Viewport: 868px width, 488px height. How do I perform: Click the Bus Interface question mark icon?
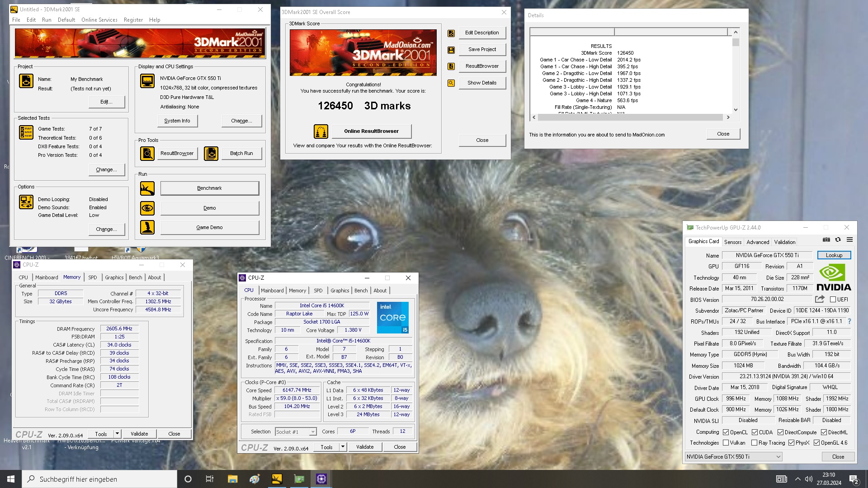pos(849,321)
